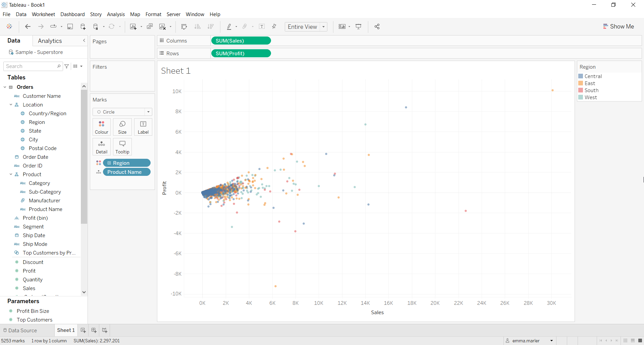Open the Size mark card

[122, 127]
